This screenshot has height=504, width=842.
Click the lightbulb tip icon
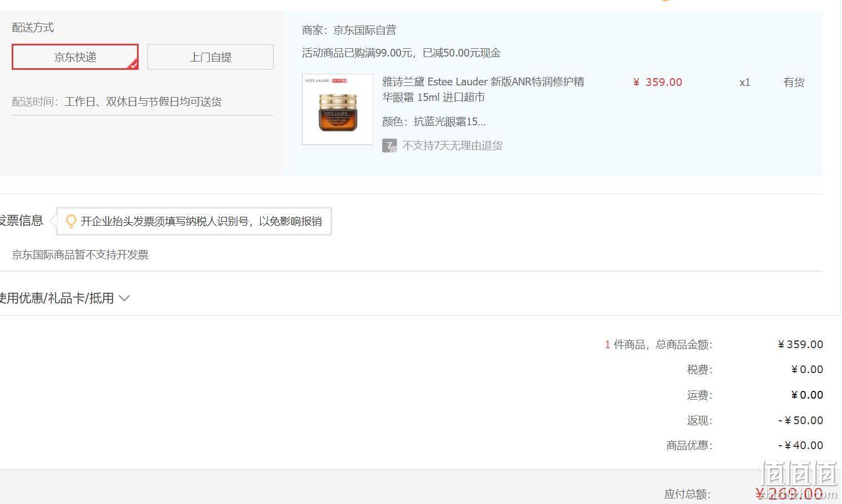(x=70, y=221)
